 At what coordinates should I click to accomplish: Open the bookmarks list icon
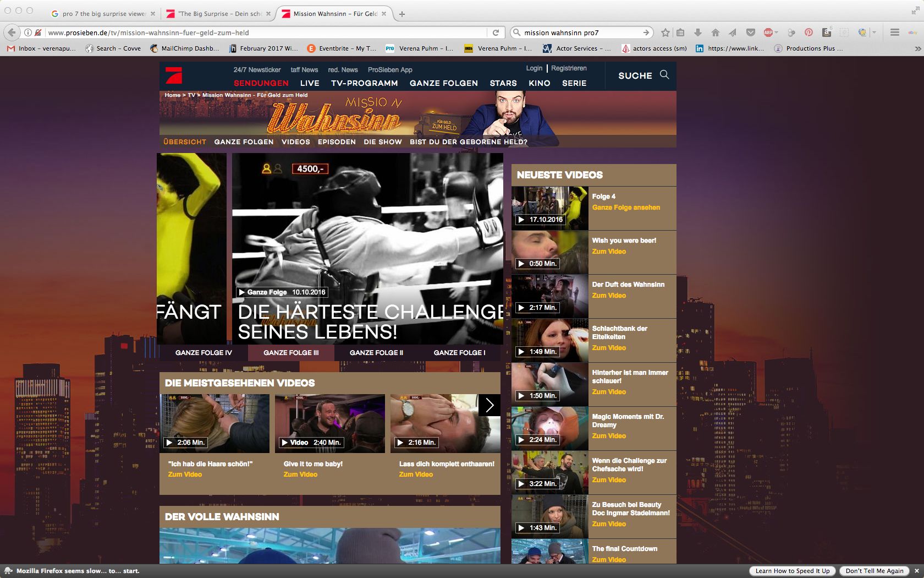coord(680,32)
